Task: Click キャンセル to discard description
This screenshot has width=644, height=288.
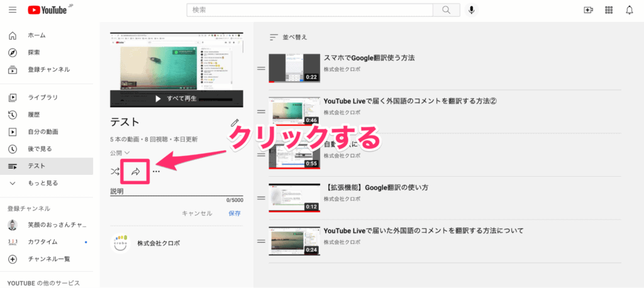Action: click(197, 213)
